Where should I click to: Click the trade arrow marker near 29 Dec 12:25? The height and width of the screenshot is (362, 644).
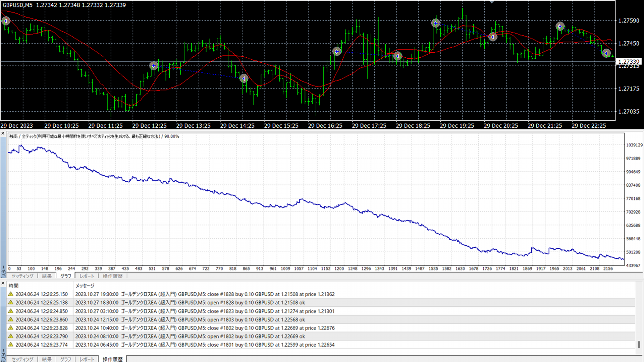[154, 66]
